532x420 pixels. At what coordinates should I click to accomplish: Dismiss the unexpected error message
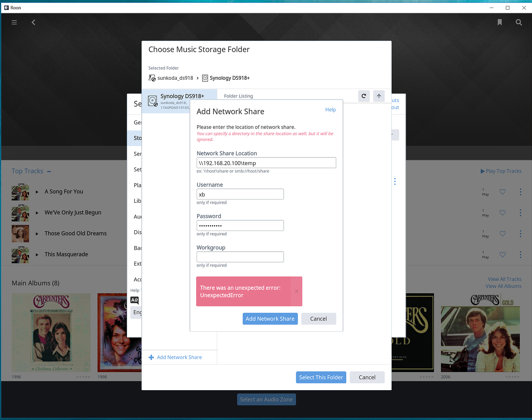296,291
